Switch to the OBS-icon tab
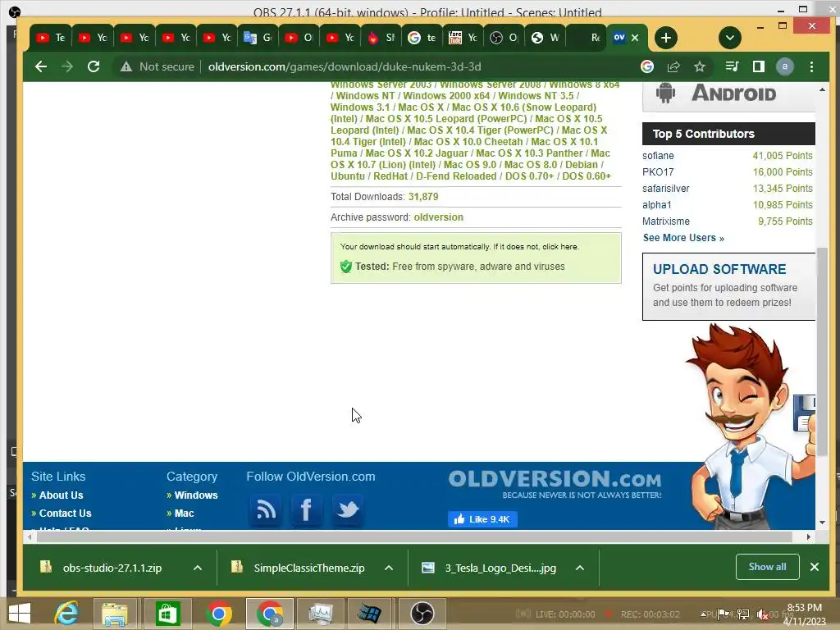The width and height of the screenshot is (840, 630). pyautogui.click(x=505, y=38)
